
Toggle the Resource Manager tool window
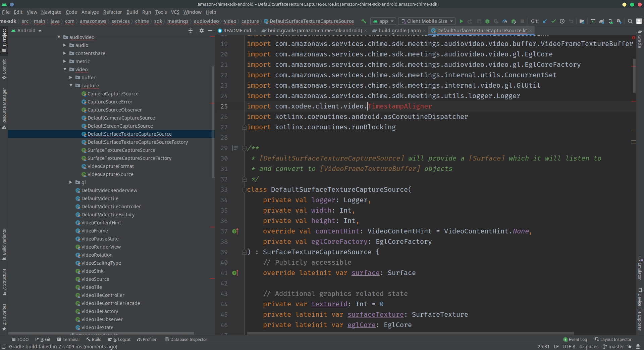coord(4,108)
